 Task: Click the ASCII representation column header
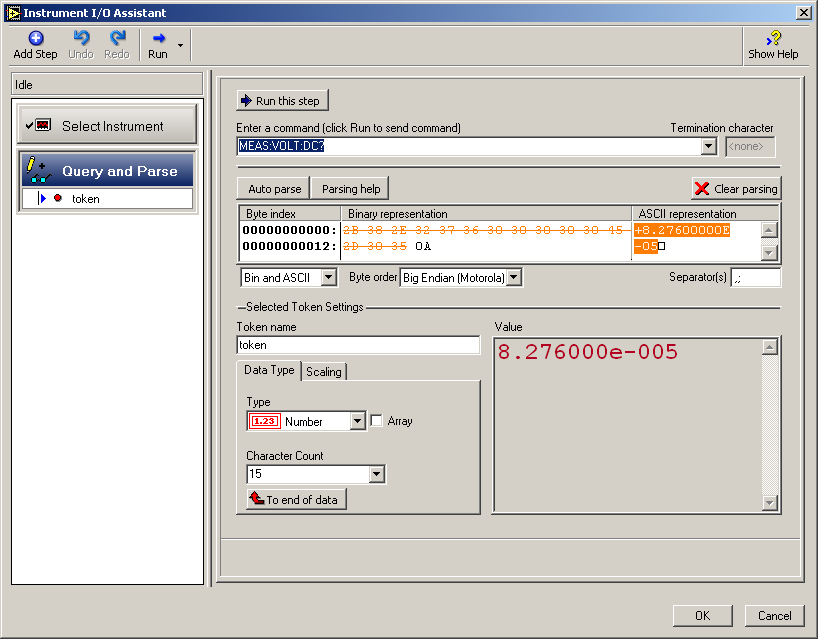(705, 214)
